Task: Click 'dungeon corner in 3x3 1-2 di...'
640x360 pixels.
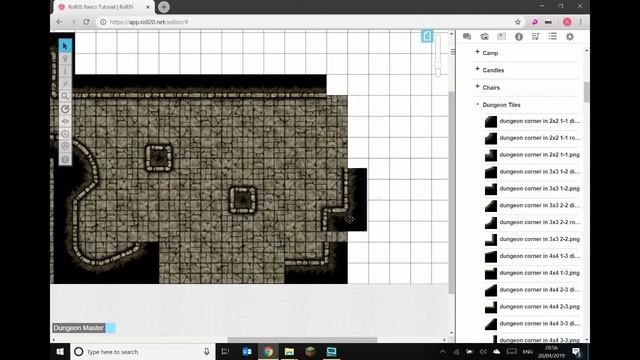Action: (540, 172)
